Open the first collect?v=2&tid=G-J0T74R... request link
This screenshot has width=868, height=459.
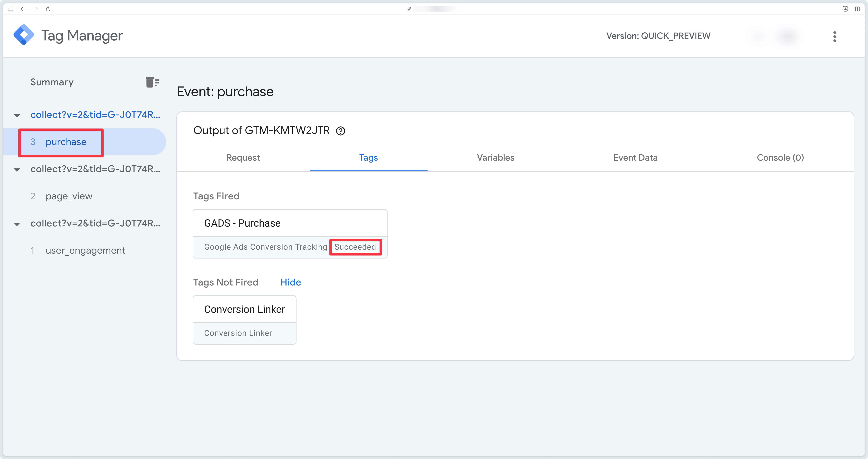pos(95,115)
